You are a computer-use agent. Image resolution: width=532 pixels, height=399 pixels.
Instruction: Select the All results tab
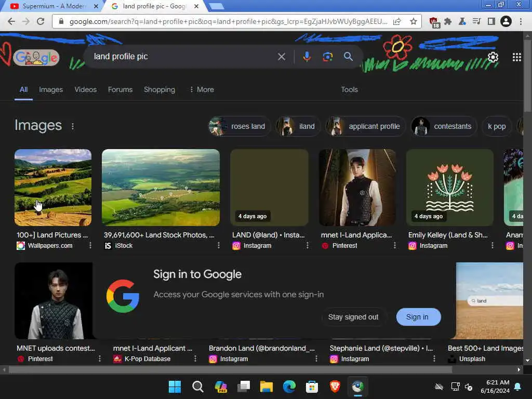coord(23,89)
